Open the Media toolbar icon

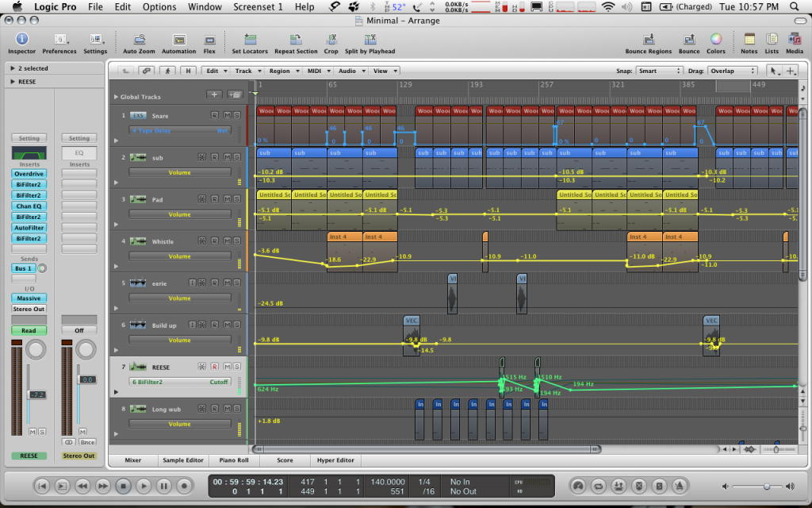(795, 40)
